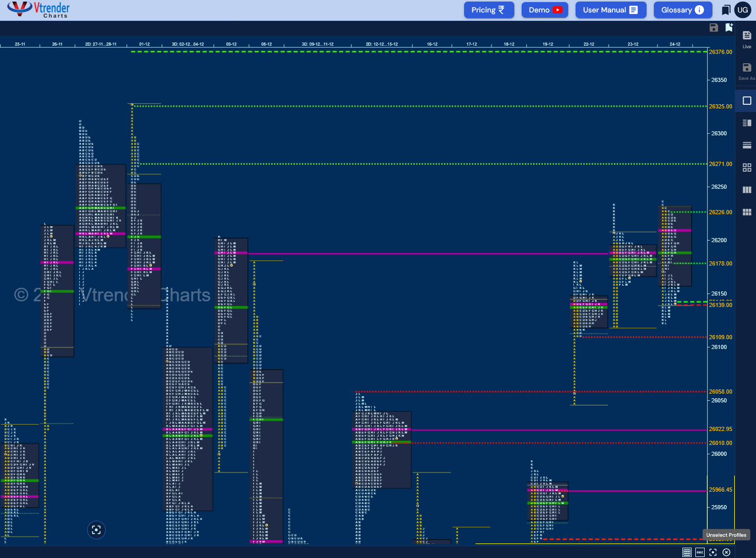The image size is (756, 558).
Task: Choose the three-column layout icon
Action: (747, 190)
